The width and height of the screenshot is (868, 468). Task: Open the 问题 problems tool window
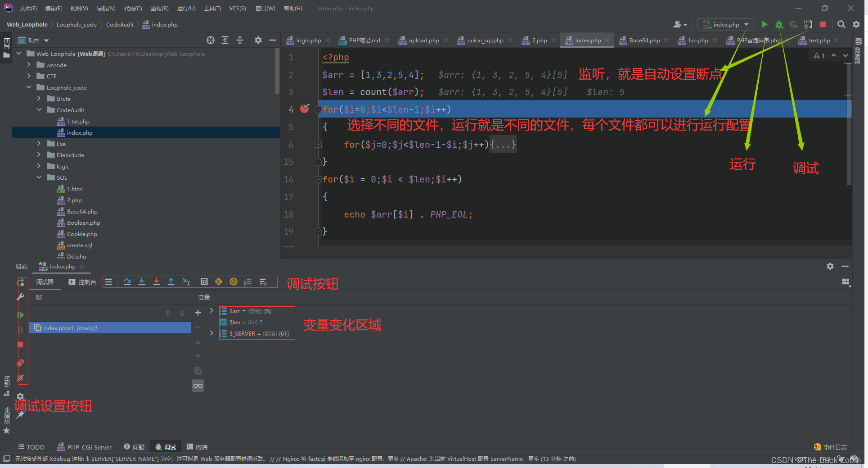click(x=134, y=447)
